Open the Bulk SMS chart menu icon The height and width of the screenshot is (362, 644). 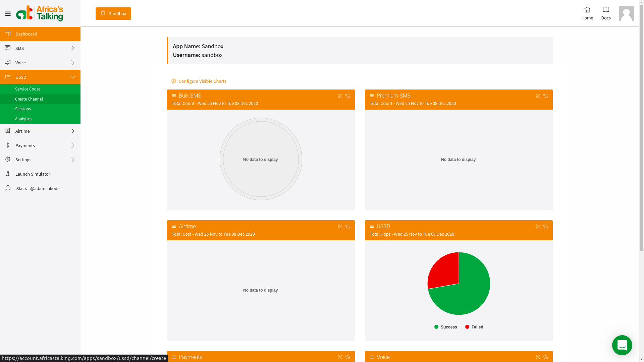pos(174,96)
